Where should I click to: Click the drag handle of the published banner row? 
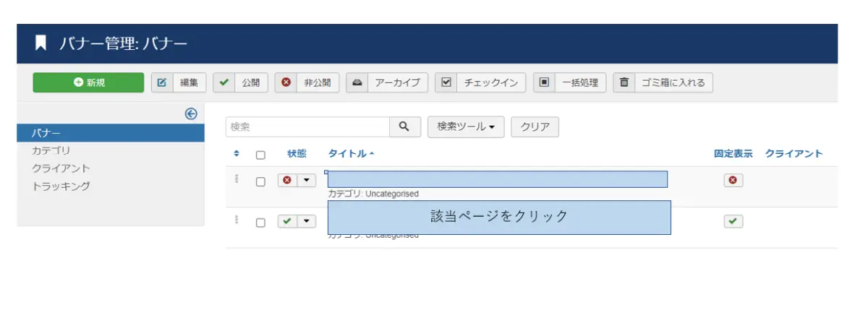pyautogui.click(x=237, y=220)
